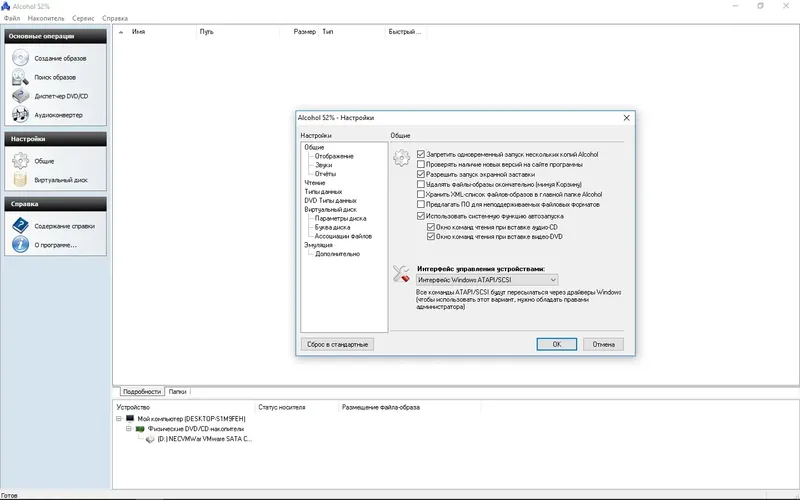The height and width of the screenshot is (500, 800).
Task: Click the Содержание справки help icon
Action: 20,226
